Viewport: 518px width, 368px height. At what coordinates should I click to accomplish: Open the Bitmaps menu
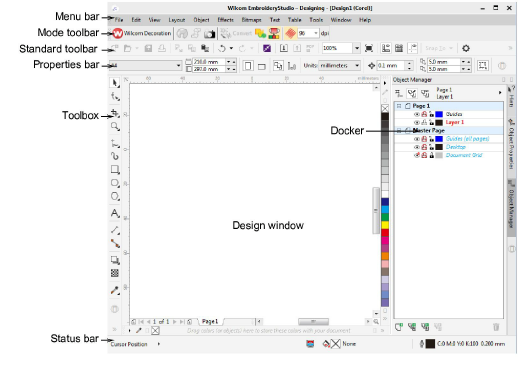point(251,20)
